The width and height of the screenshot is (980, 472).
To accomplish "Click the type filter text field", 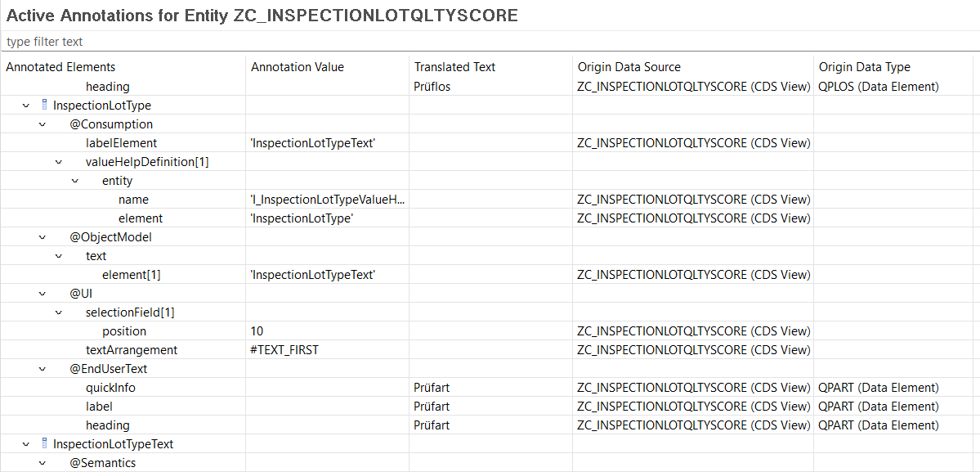I will [490, 42].
